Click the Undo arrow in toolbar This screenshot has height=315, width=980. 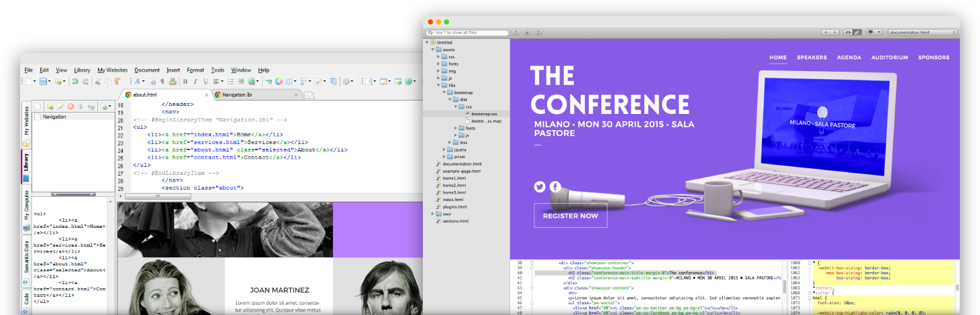(x=75, y=82)
